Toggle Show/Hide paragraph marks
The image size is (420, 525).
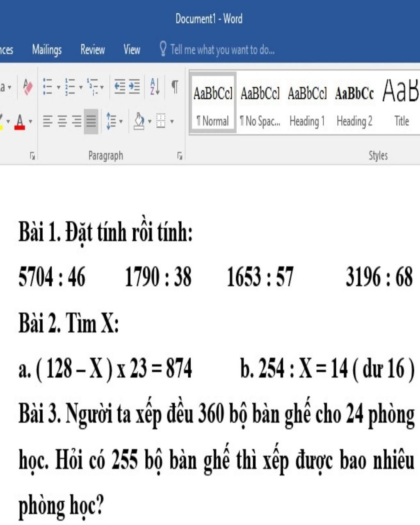[x=175, y=87]
